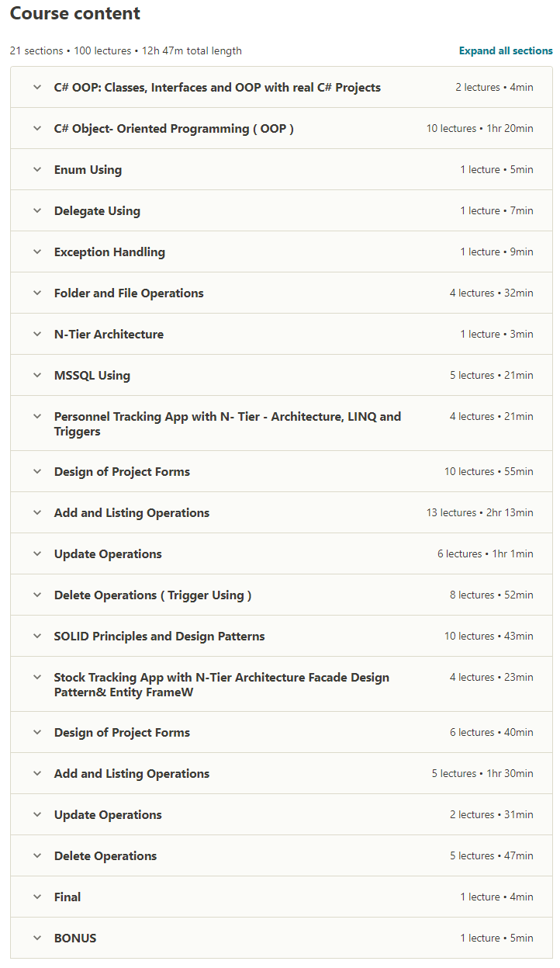The image size is (560, 968).
Task: Open the 13 lectures Add and Listing Operations
Action: [x=282, y=512]
